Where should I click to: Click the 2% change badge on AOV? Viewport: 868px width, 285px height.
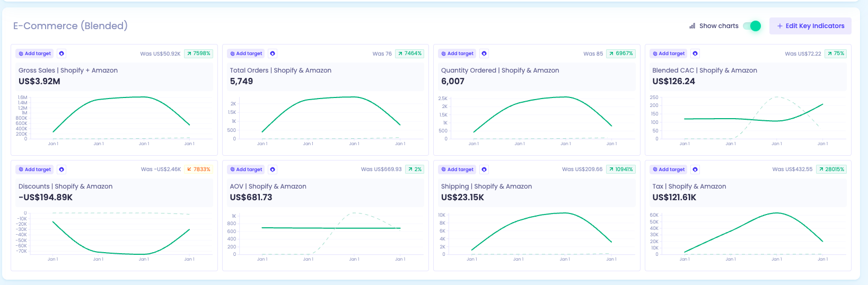[415, 170]
